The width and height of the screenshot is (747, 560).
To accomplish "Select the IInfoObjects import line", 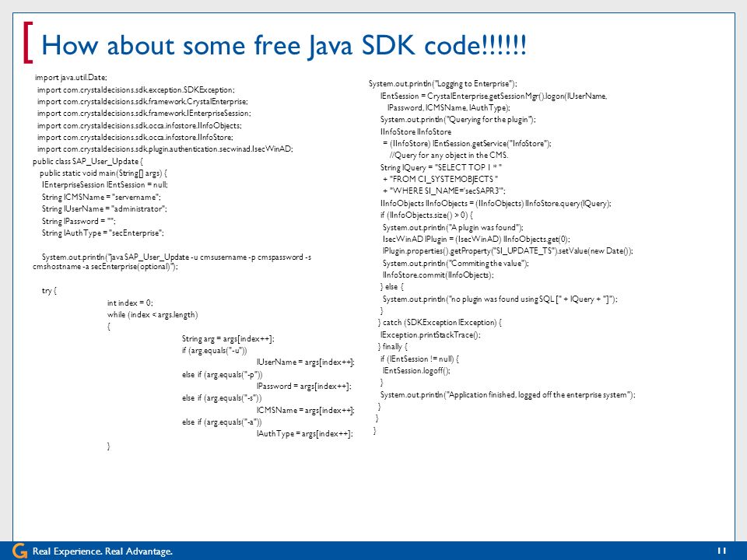I will coord(139,126).
